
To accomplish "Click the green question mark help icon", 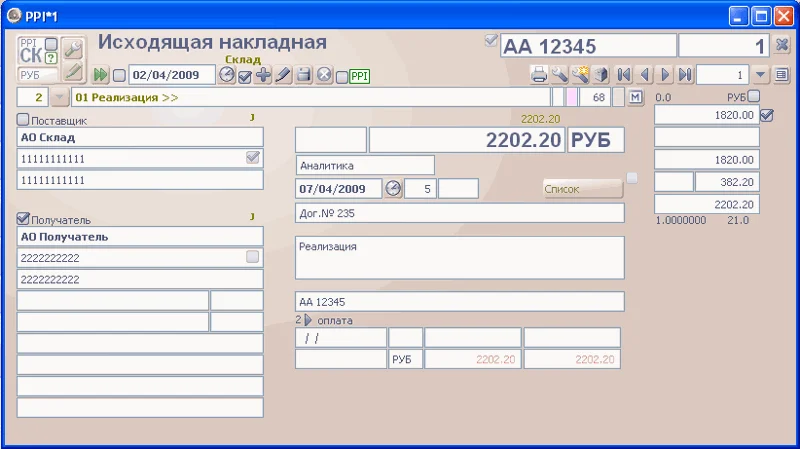I will pos(51,57).
